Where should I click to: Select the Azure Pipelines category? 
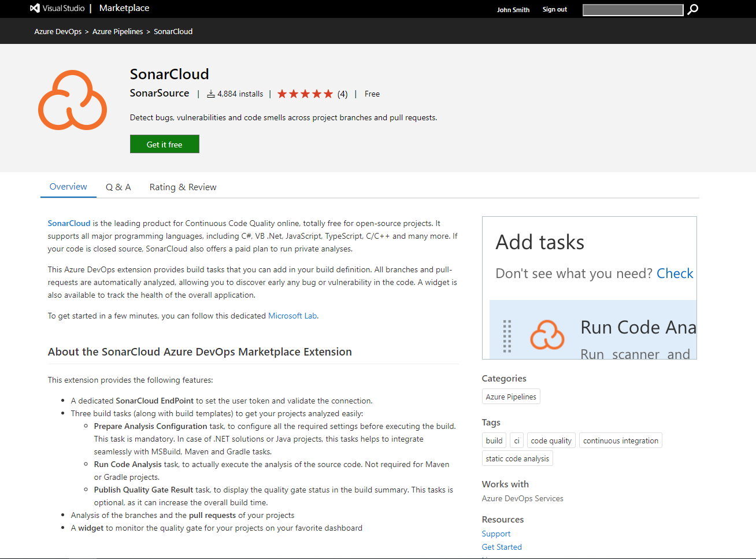pos(511,397)
